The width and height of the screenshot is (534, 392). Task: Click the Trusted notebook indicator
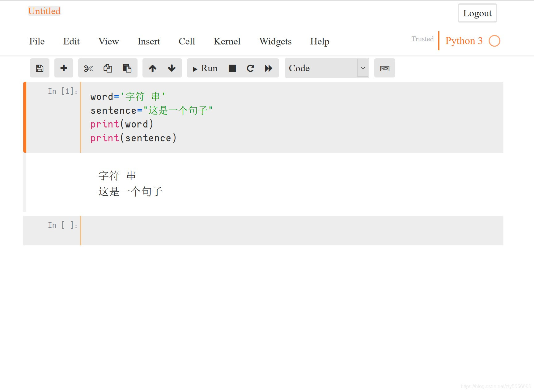pos(422,39)
